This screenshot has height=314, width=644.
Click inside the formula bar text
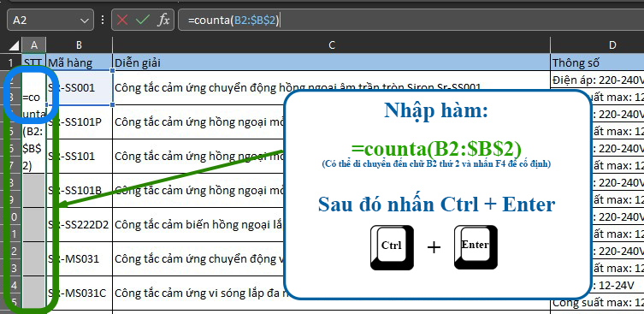233,21
